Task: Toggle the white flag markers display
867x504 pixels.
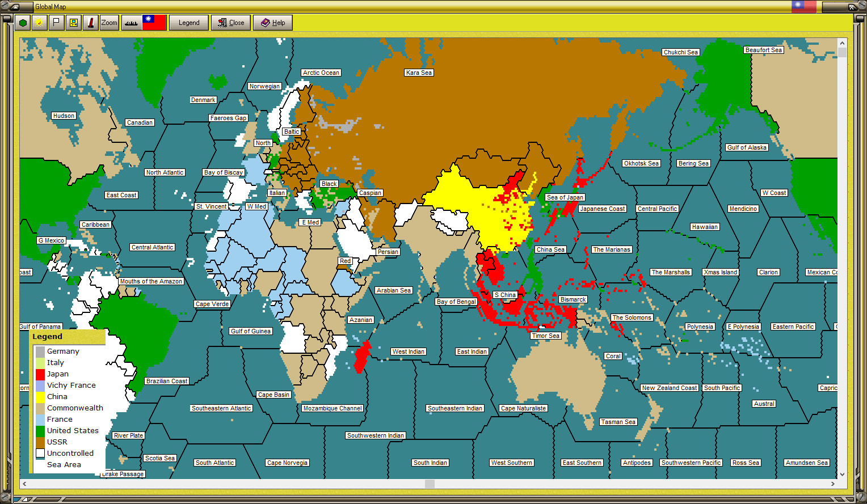Action: (57, 22)
